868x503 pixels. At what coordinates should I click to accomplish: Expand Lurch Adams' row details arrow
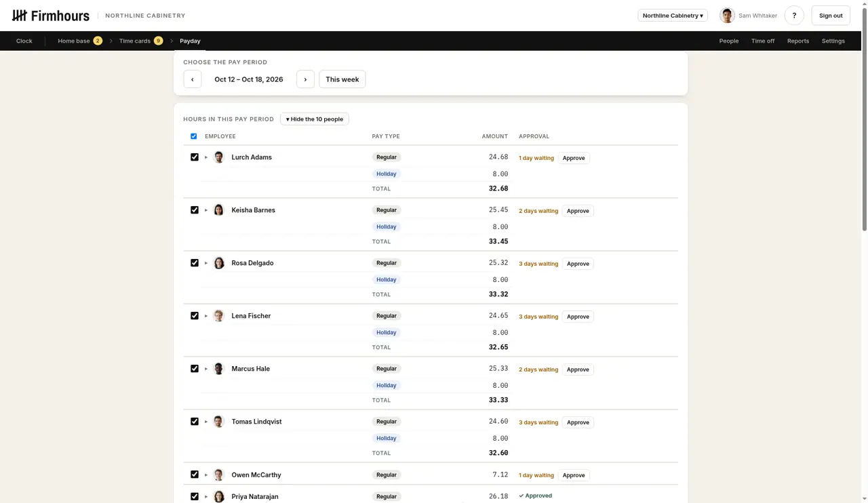point(206,157)
